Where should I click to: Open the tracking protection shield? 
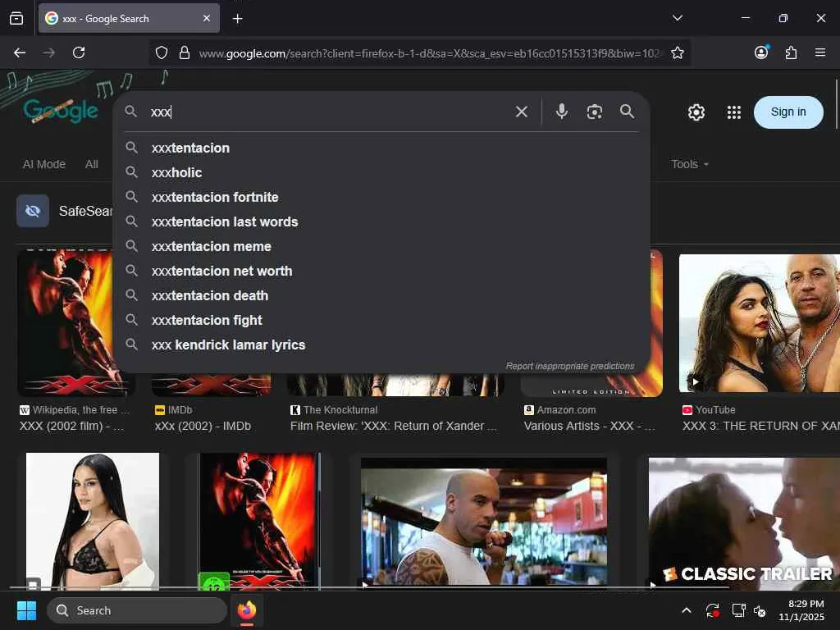coord(162,52)
